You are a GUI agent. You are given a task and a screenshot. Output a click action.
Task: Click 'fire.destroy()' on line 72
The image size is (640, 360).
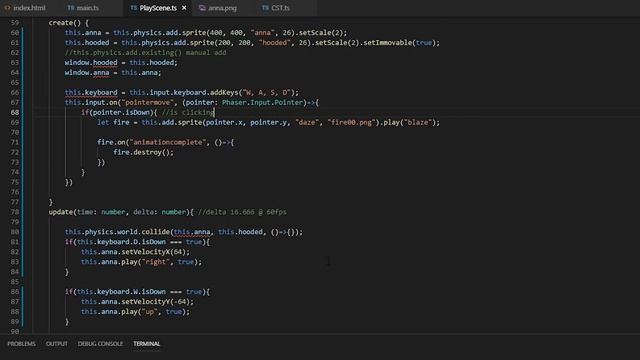(141, 152)
